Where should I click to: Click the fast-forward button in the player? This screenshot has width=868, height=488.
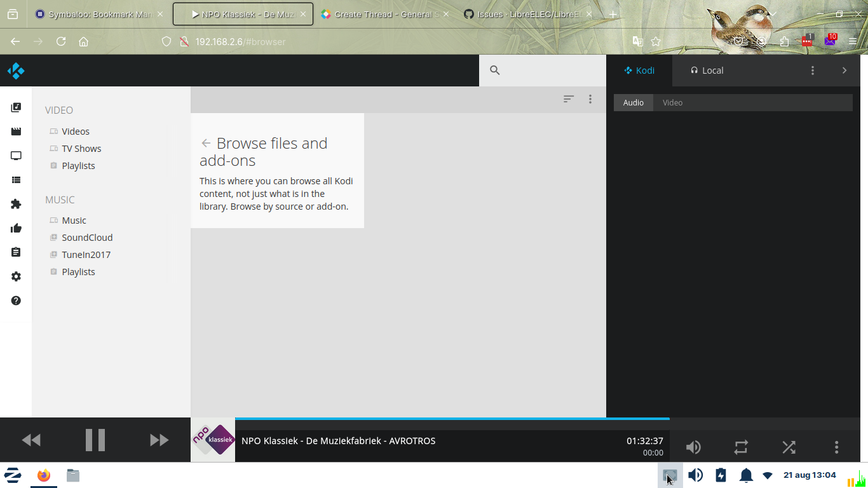tap(159, 440)
